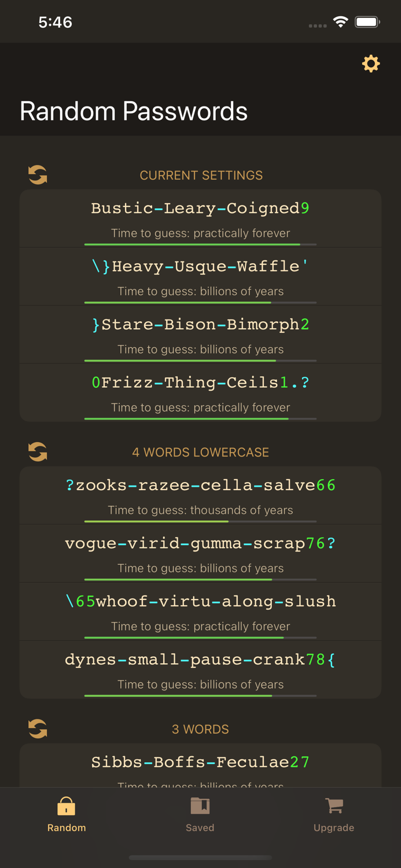
Task: Tap the Current Settings section header
Action: point(201,175)
